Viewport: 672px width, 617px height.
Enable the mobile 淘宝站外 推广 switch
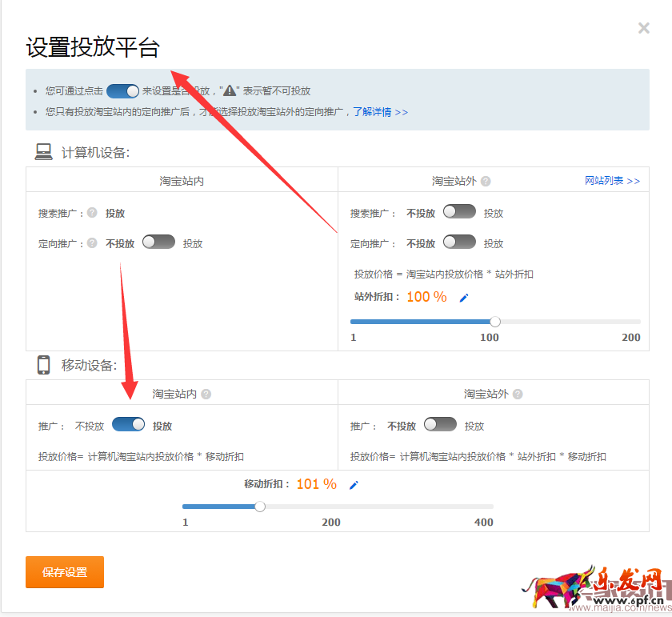[440, 424]
